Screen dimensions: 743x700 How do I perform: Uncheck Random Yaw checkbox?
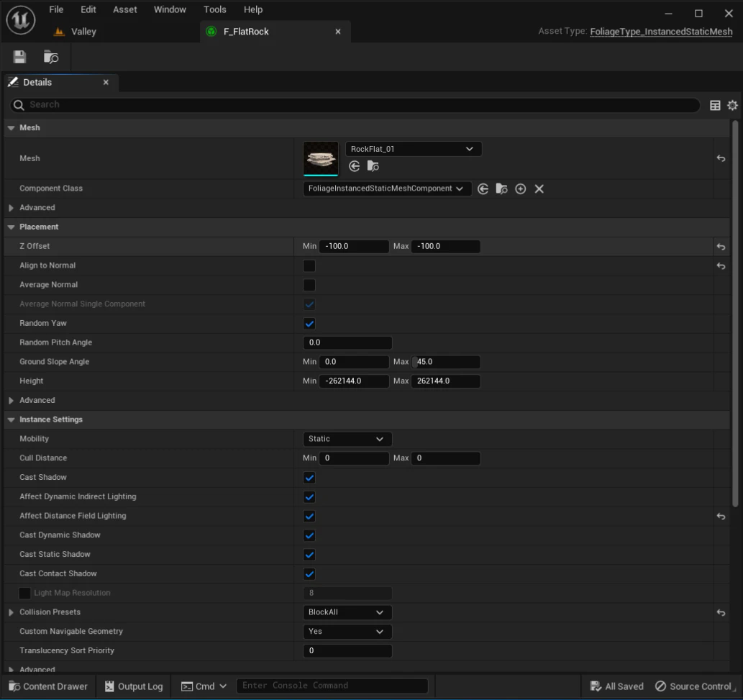(x=309, y=324)
